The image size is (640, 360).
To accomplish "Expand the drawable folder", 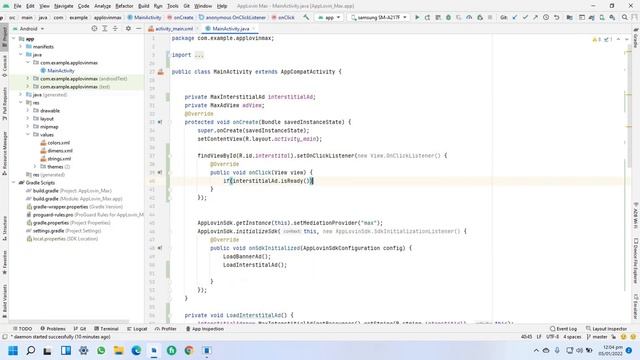I will click(28, 111).
